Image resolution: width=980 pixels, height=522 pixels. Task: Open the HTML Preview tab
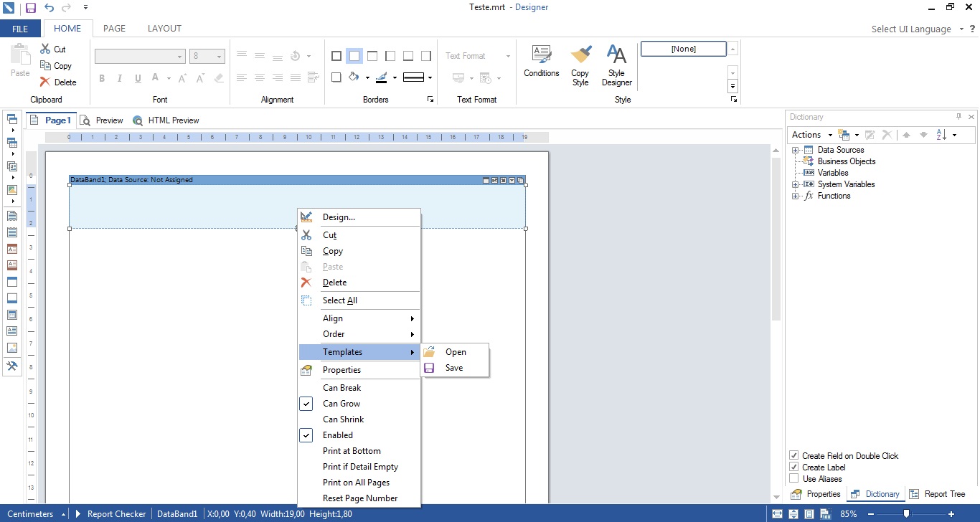click(166, 120)
